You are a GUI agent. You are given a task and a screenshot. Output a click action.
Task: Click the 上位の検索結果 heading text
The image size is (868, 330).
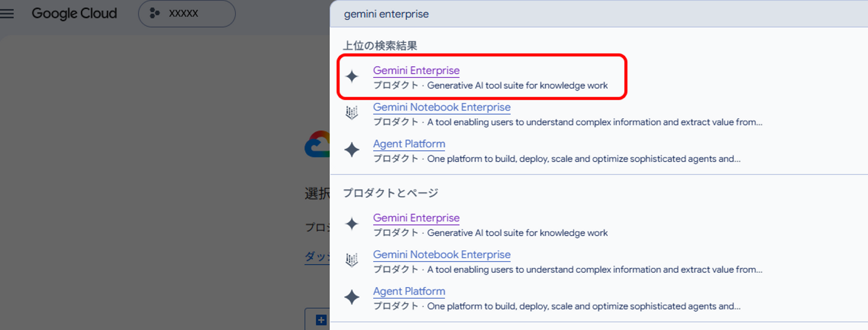tap(380, 46)
